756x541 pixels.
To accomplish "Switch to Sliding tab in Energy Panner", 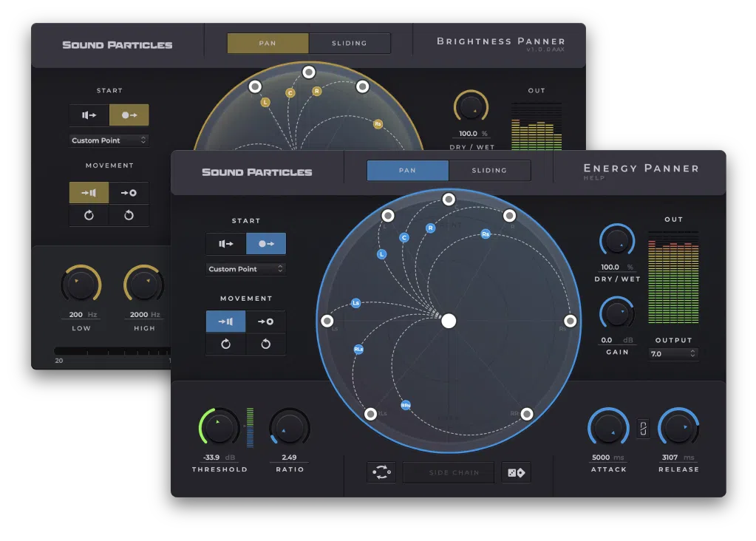I will tap(489, 171).
